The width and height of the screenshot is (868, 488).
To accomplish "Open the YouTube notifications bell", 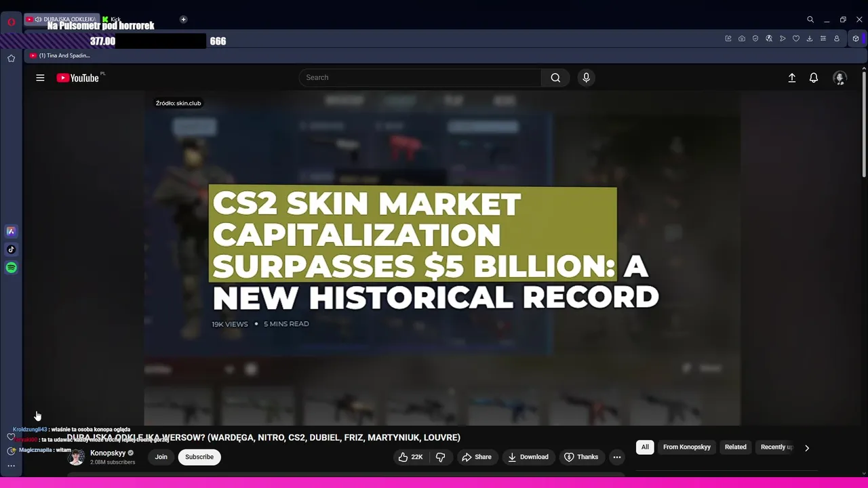I will [814, 78].
